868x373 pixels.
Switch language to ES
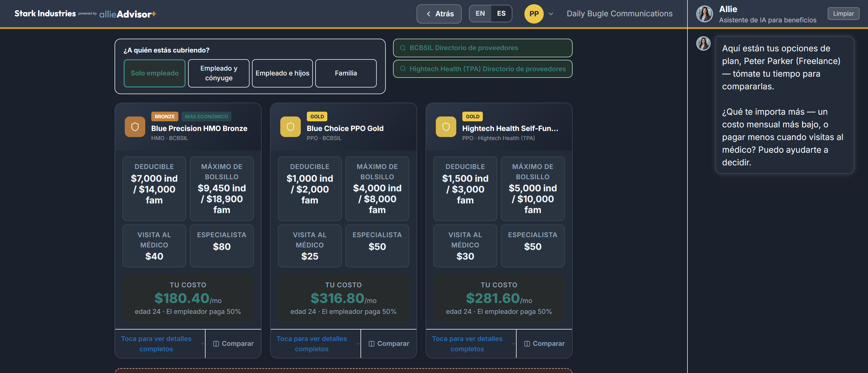tap(502, 14)
